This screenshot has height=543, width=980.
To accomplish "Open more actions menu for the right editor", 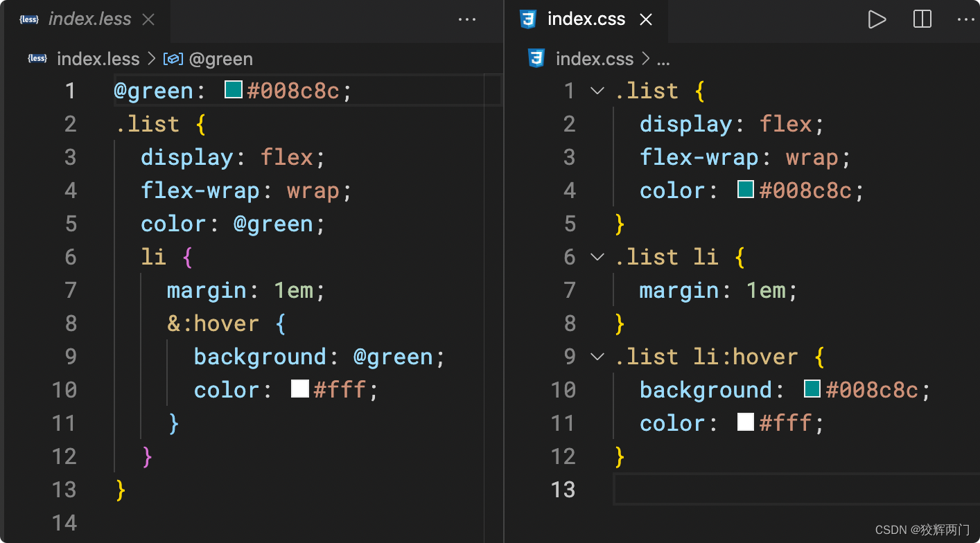I will (x=966, y=19).
